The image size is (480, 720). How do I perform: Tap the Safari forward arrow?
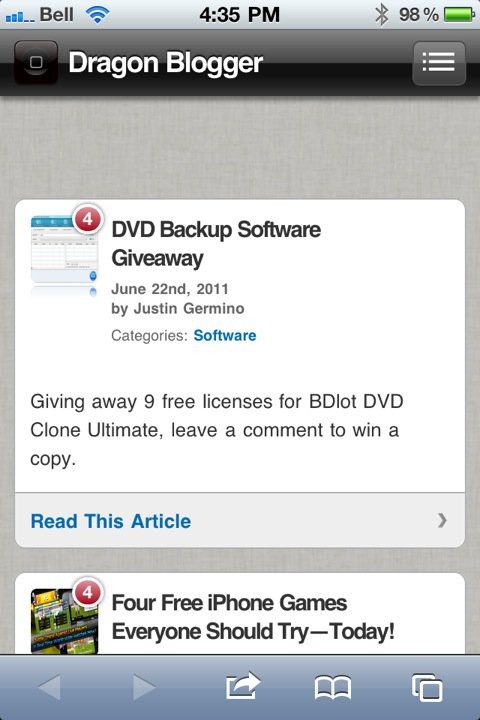pyautogui.click(x=144, y=687)
